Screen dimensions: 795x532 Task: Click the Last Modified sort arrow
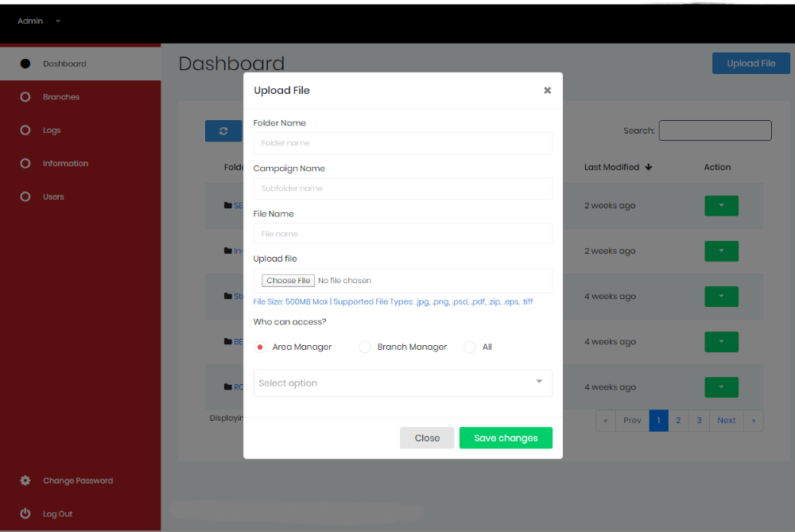(649, 167)
